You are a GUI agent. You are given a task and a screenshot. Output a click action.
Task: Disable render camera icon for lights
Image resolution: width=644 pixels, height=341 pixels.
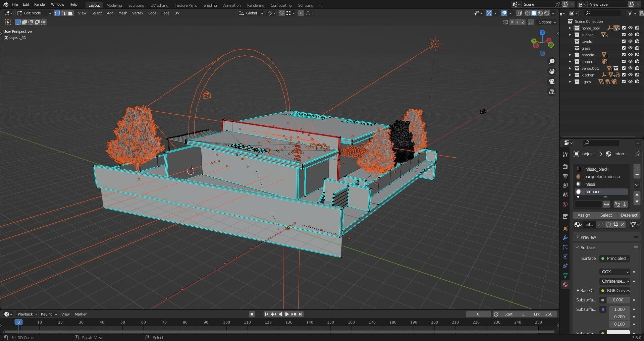637,81
